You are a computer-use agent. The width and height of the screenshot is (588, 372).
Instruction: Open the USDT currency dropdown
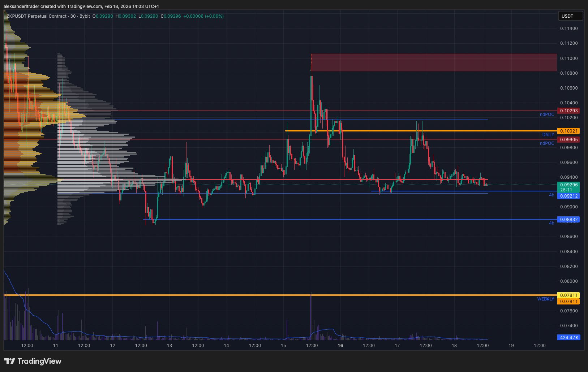point(570,16)
